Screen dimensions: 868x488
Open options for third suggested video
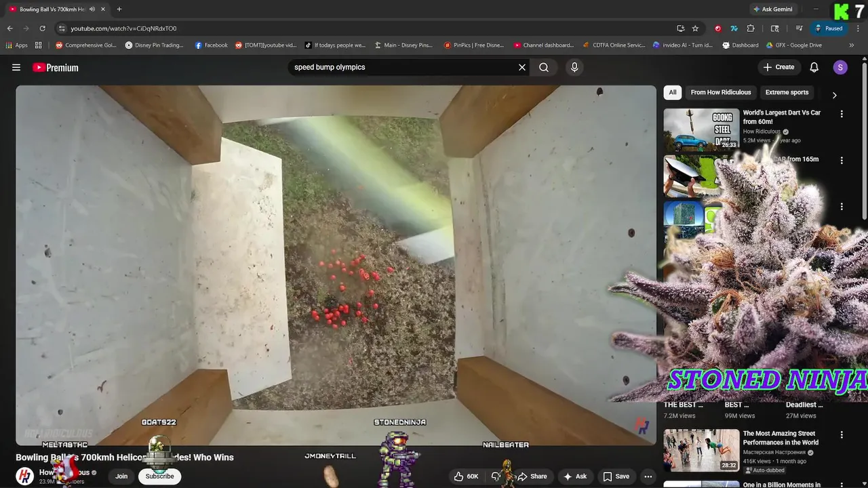coord(842,206)
